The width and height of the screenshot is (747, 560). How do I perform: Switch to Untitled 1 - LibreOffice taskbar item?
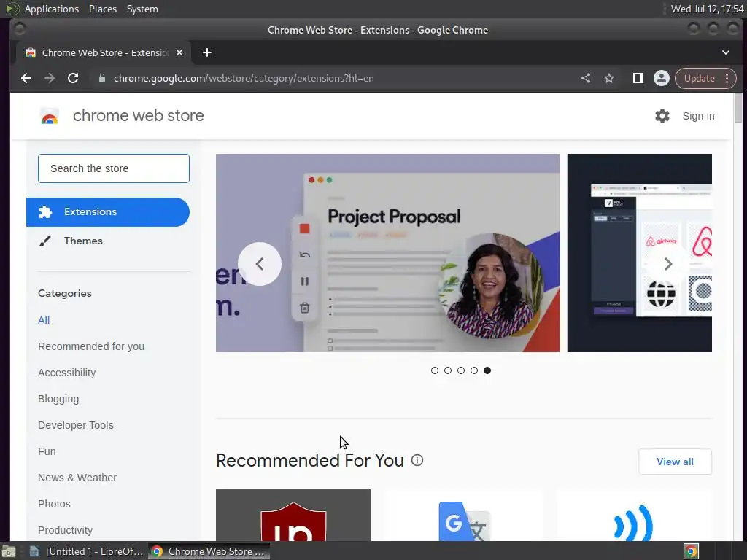point(87,551)
